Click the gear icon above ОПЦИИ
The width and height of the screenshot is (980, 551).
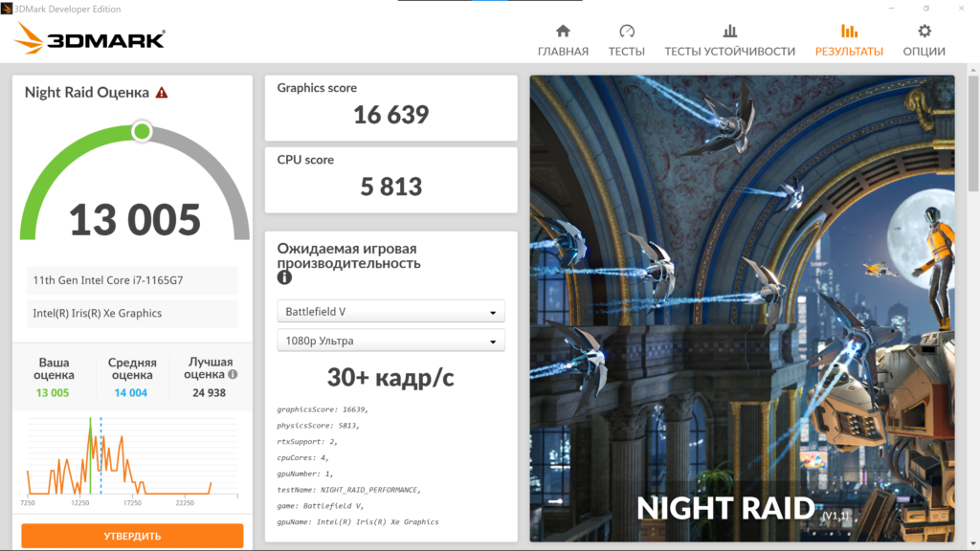pyautogui.click(x=924, y=31)
